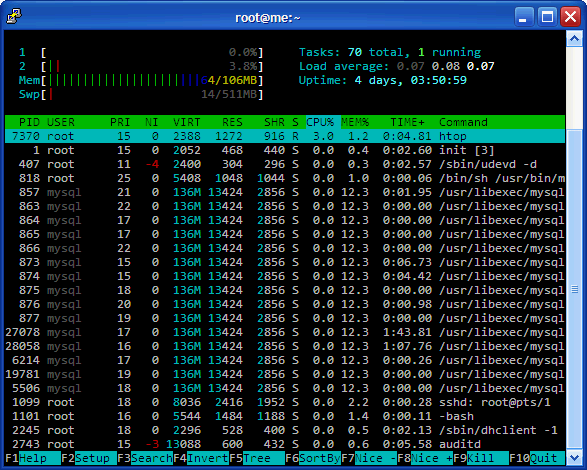Click the MEM% column header
This screenshot has height=470, width=587.
point(355,122)
